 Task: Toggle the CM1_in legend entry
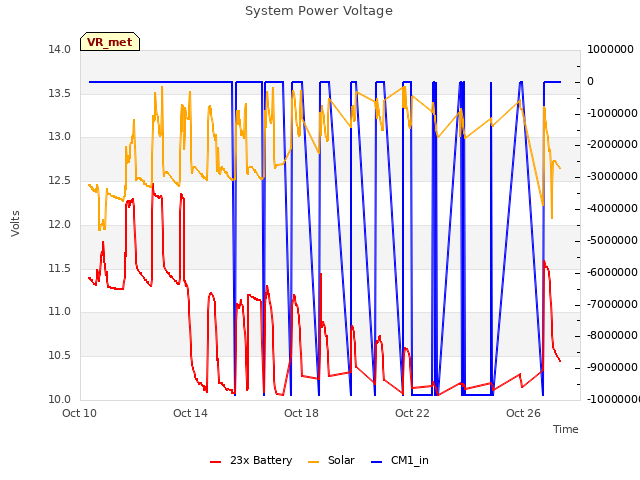(400, 460)
